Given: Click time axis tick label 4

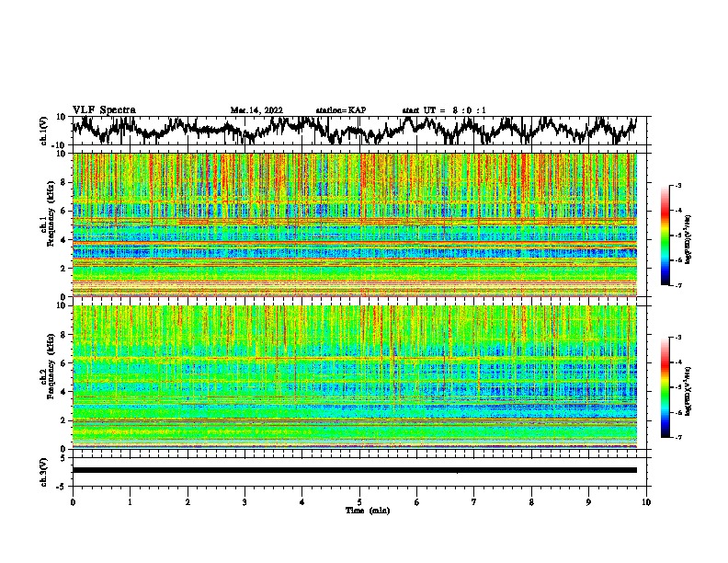Looking at the screenshot, I should point(302,502).
